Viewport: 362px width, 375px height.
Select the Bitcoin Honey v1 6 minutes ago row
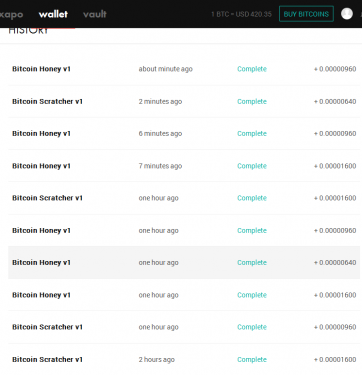click(184, 134)
